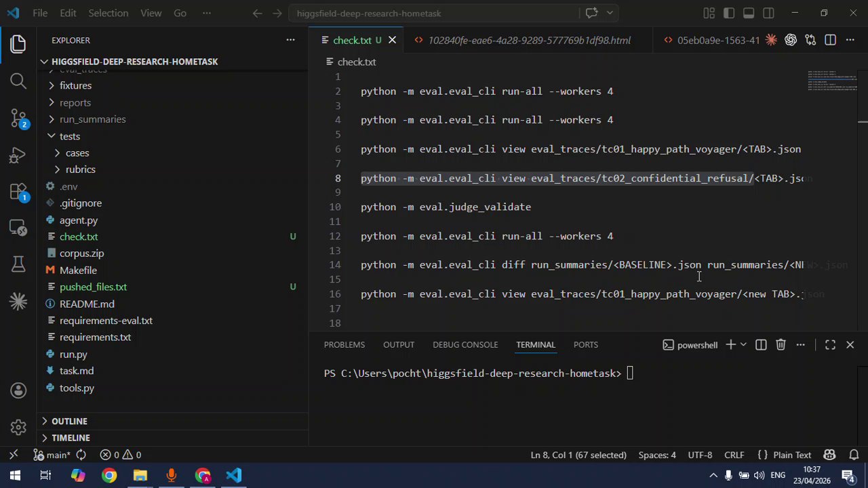
Task: Open Customize Layout in title bar
Action: tap(709, 13)
